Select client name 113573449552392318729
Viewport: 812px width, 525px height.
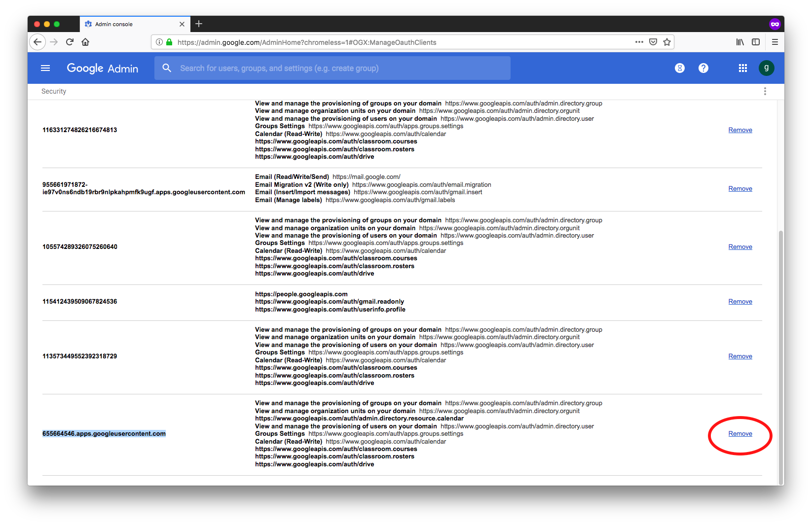80,356
